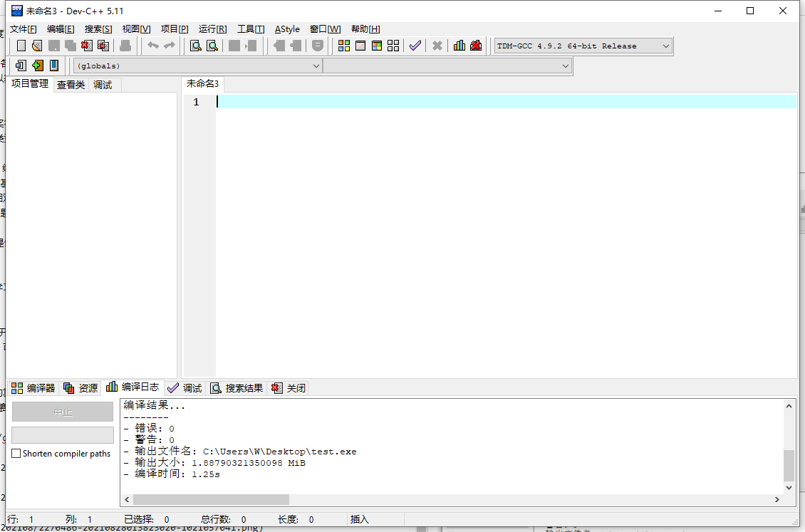Switch to the 查看类 side tab

pyautogui.click(x=71, y=85)
